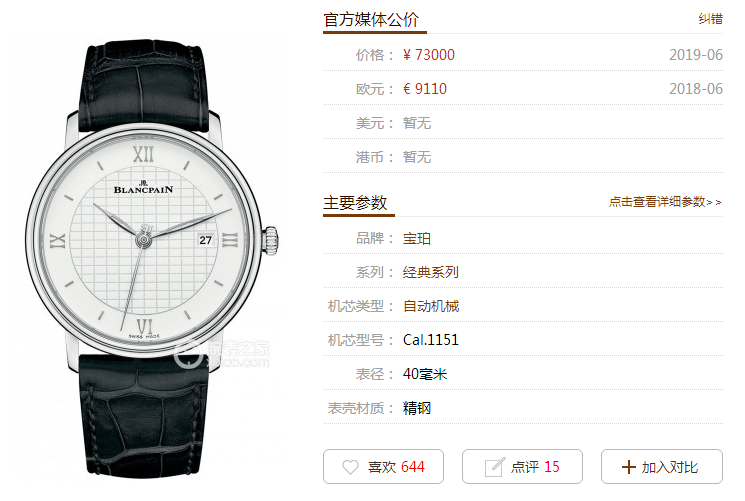Click the € 9110 euro price

(425, 89)
